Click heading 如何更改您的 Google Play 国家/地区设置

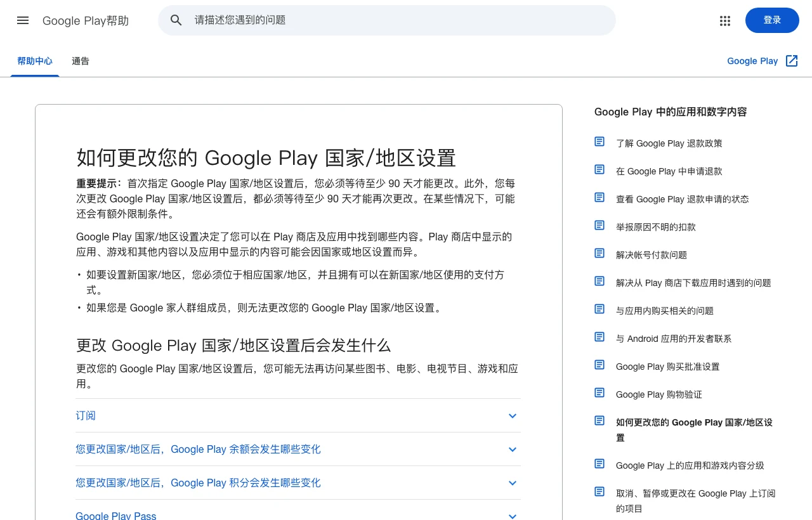point(266,157)
